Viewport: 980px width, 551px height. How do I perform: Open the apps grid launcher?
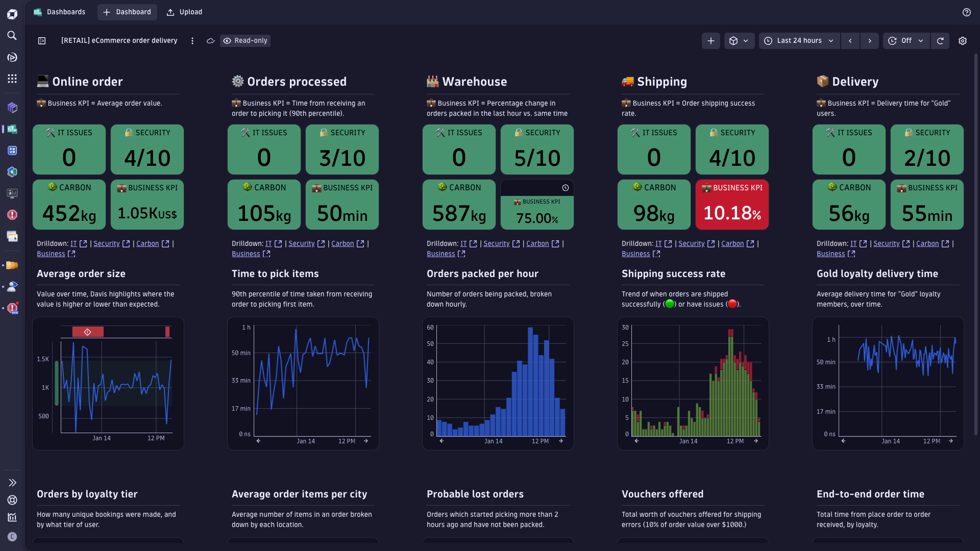(12, 79)
